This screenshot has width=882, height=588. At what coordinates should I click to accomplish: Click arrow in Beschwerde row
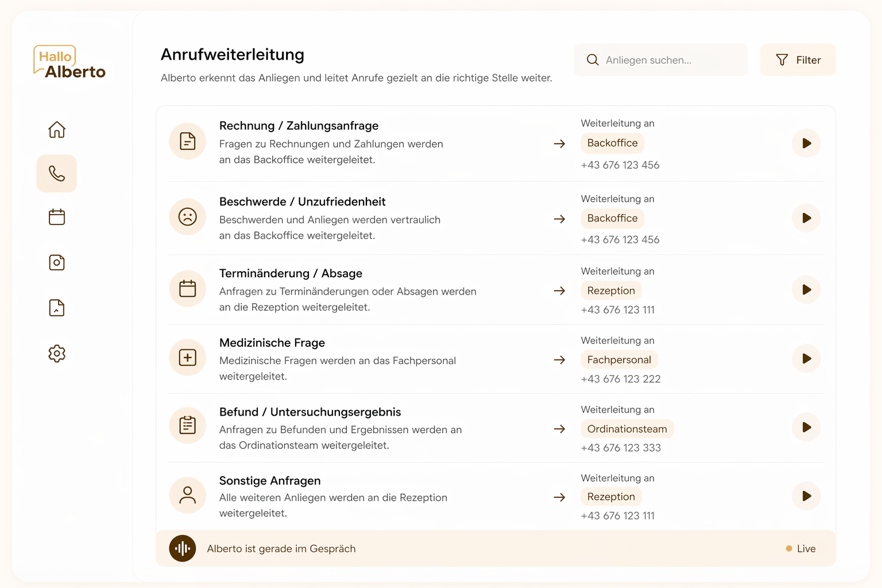[559, 219]
